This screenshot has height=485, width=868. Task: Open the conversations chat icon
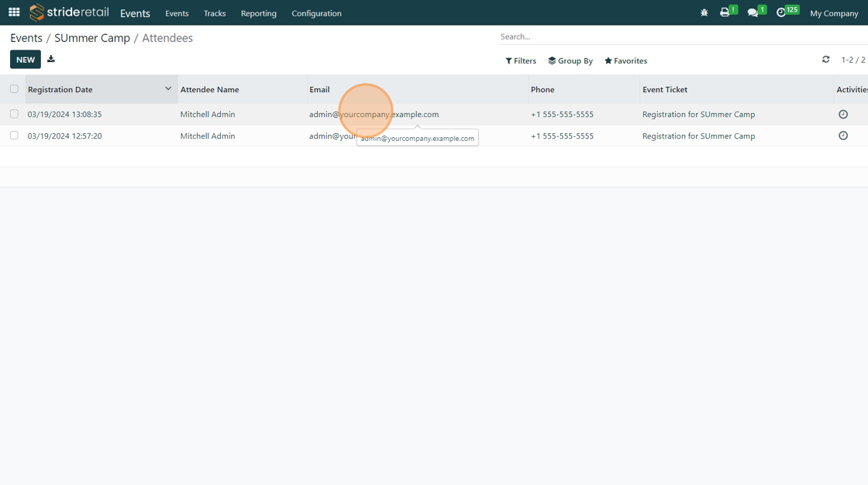pyautogui.click(x=753, y=12)
